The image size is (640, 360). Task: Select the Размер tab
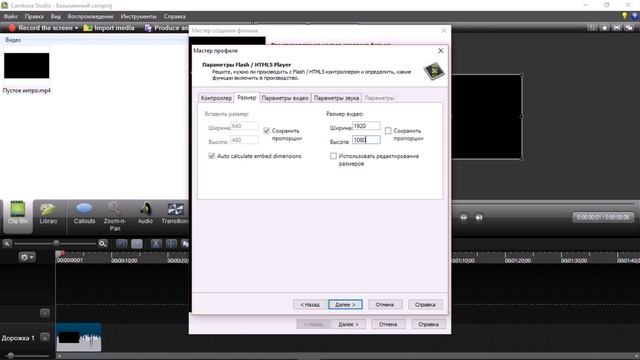247,97
